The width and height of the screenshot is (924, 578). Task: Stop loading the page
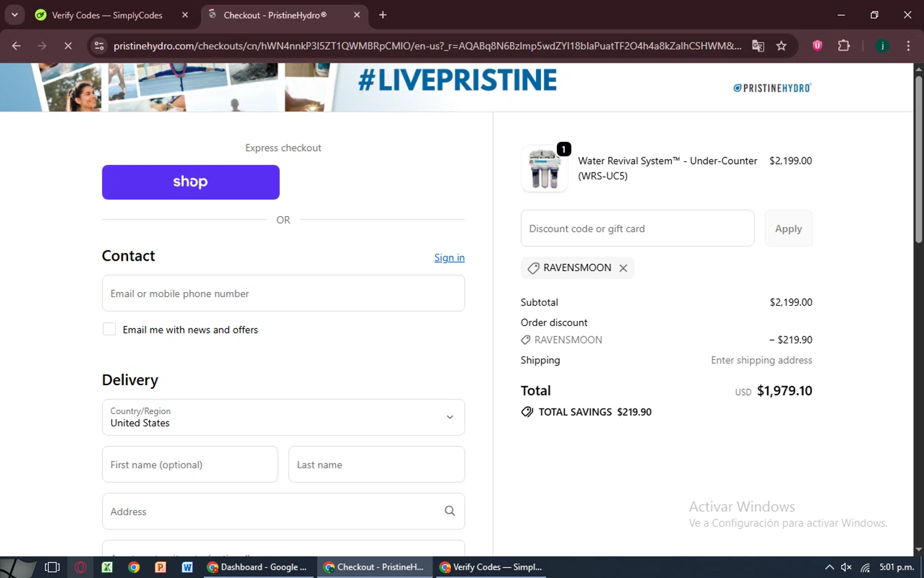tap(68, 46)
